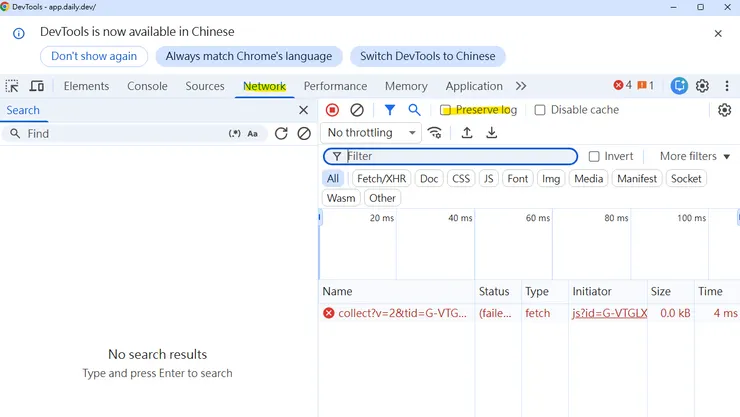
Task: Filter requests by Img type
Action: [551, 179]
